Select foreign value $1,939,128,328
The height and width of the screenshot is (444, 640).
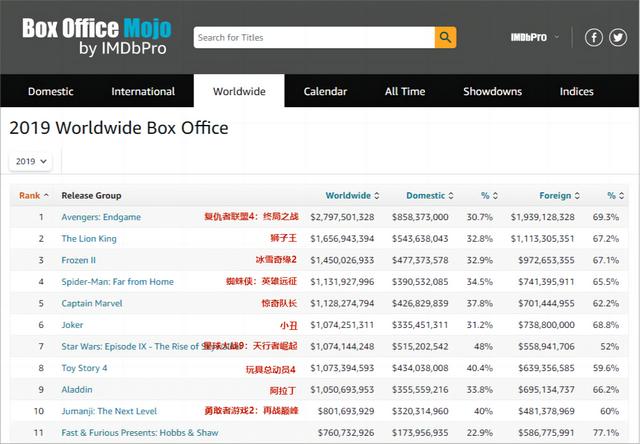coord(542,217)
